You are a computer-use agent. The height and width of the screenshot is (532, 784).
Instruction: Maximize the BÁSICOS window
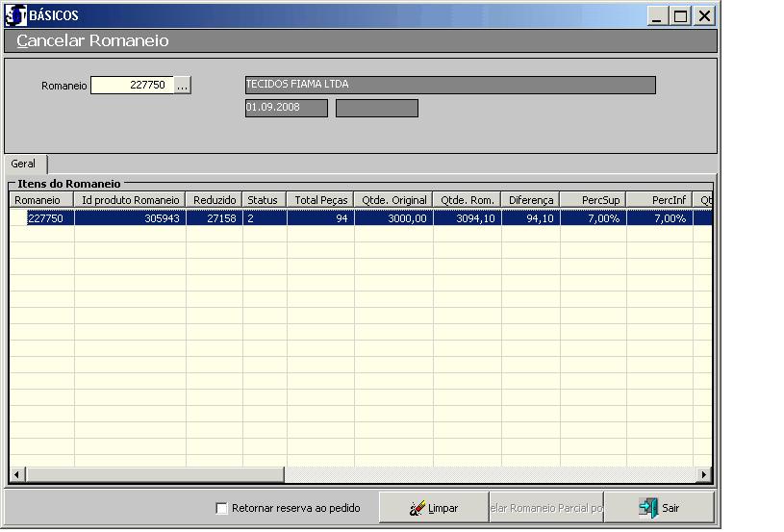681,16
